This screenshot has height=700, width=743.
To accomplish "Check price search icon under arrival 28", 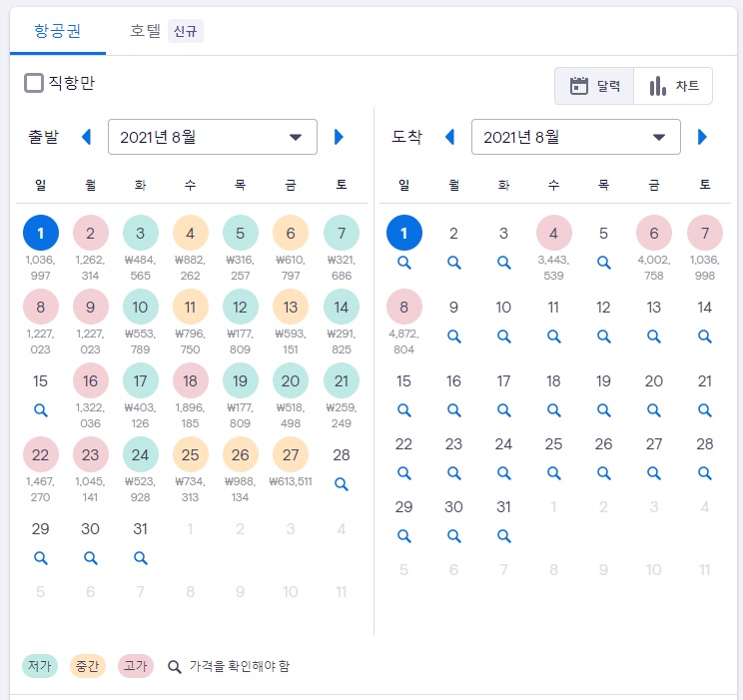I will pos(705,473).
